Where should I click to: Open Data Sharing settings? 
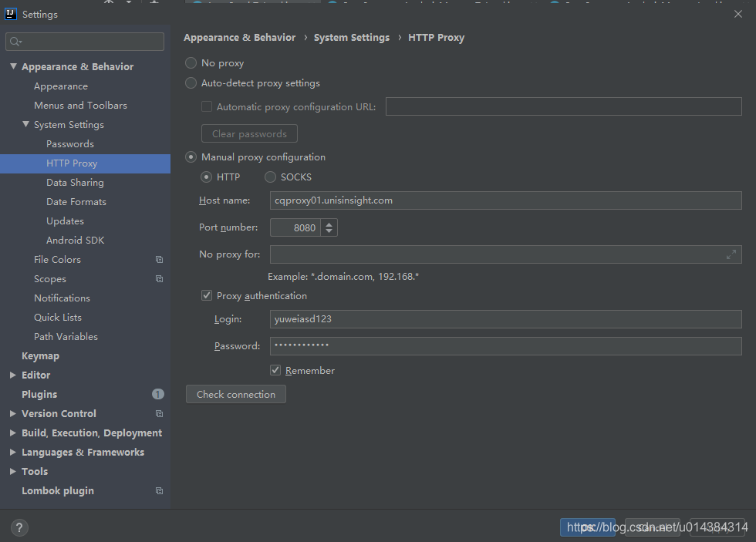pos(76,183)
